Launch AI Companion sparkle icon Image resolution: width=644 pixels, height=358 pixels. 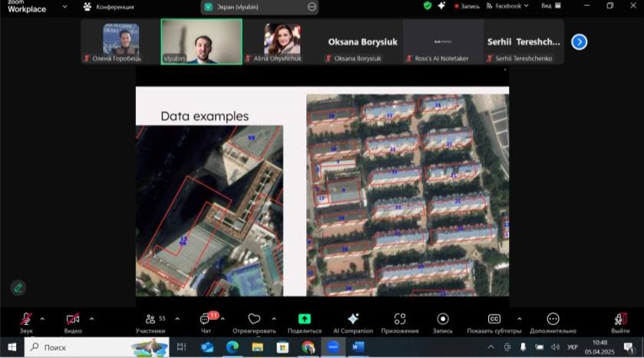(353, 319)
